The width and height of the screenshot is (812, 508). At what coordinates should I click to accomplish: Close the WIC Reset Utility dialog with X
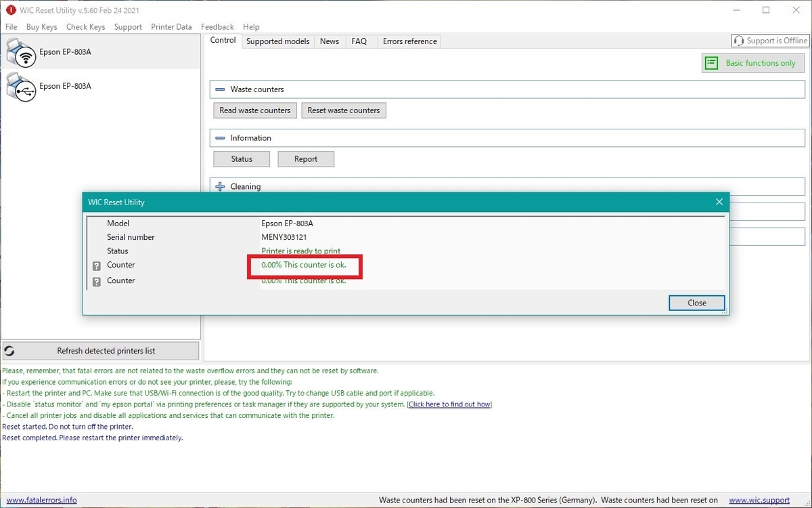tap(719, 202)
